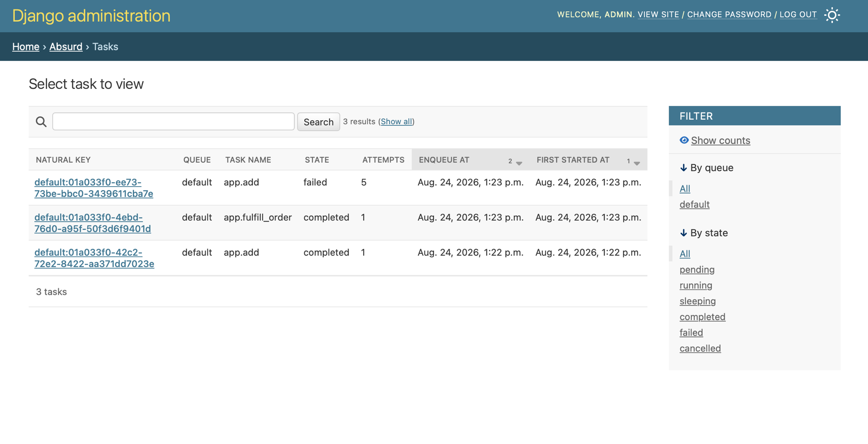The height and width of the screenshot is (444, 868).
Task: Filter tasks by pending state
Action: pyautogui.click(x=697, y=270)
